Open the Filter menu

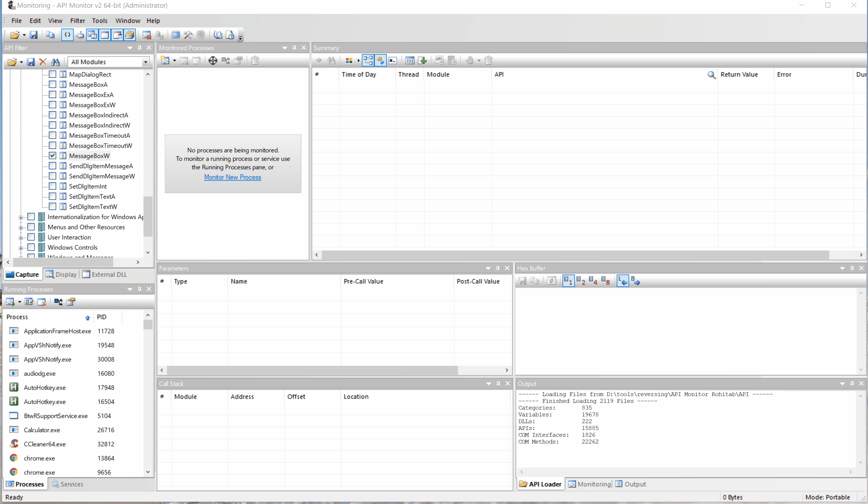click(77, 21)
